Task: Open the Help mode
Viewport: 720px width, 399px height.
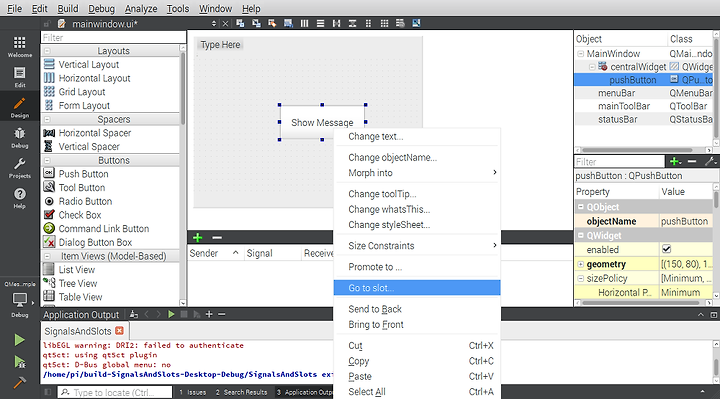Action: (20, 198)
